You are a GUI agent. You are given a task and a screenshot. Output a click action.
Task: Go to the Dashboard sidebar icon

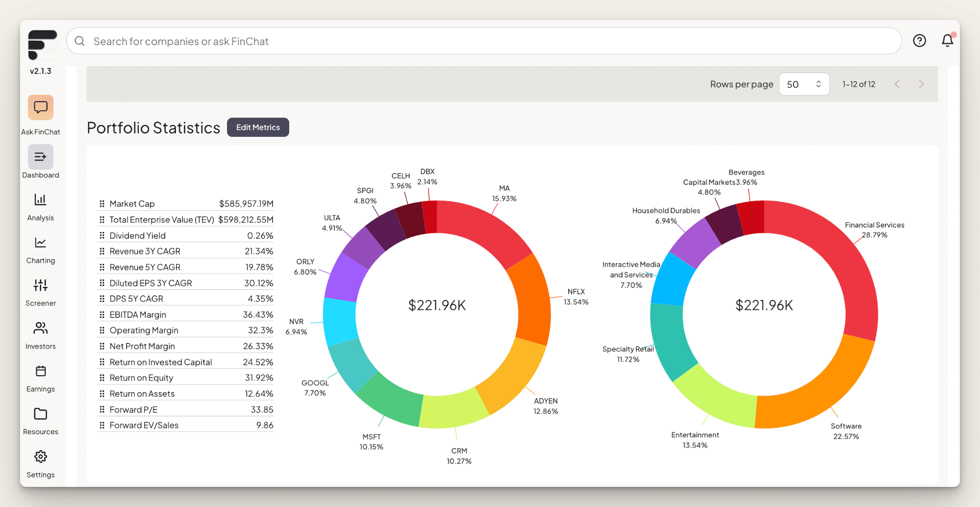coord(41,157)
